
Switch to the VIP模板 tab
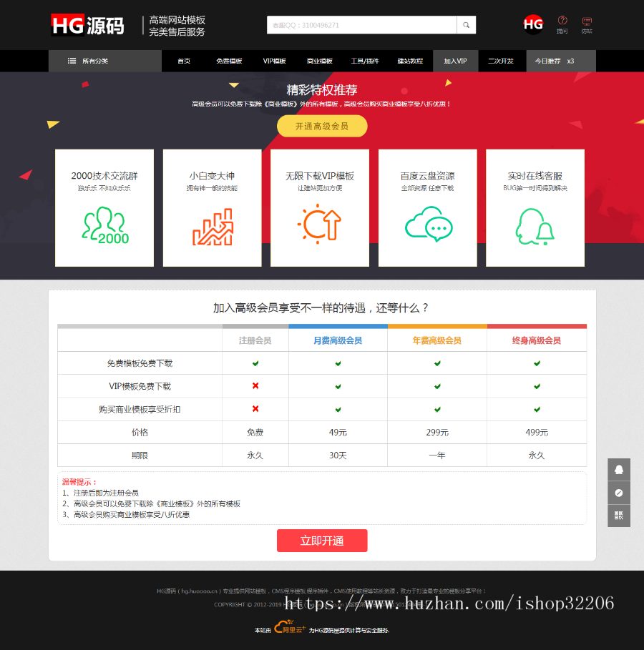[x=274, y=61]
